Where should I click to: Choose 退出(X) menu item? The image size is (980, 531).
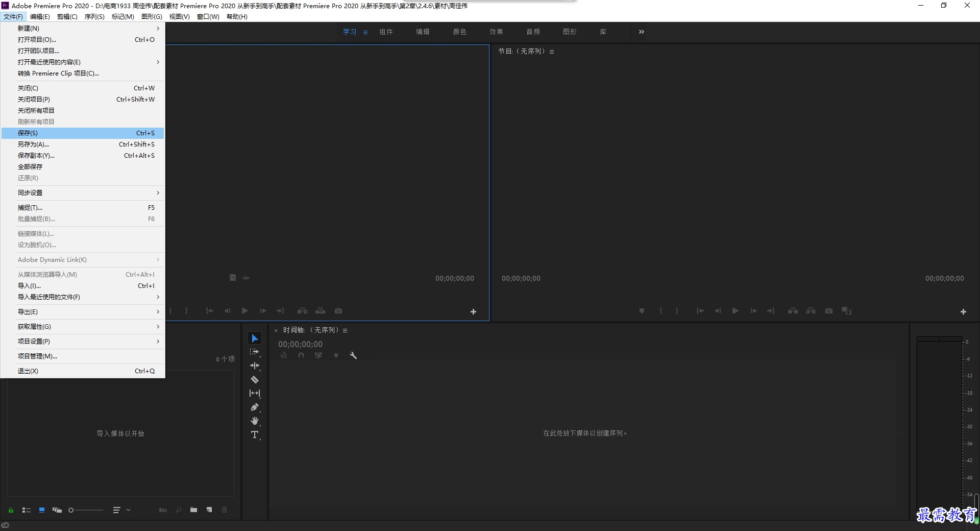click(83, 371)
